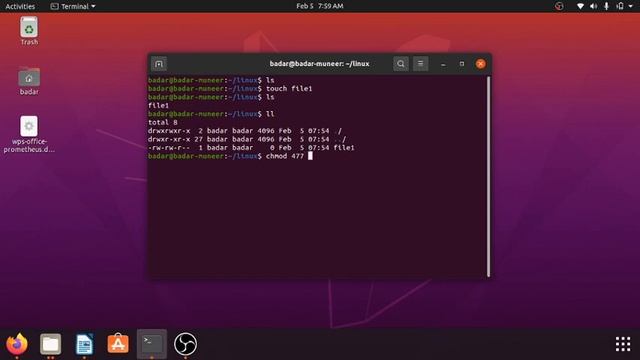Click the Terminal icon in the dock
Viewport: 640px width, 360px height.
point(152,344)
